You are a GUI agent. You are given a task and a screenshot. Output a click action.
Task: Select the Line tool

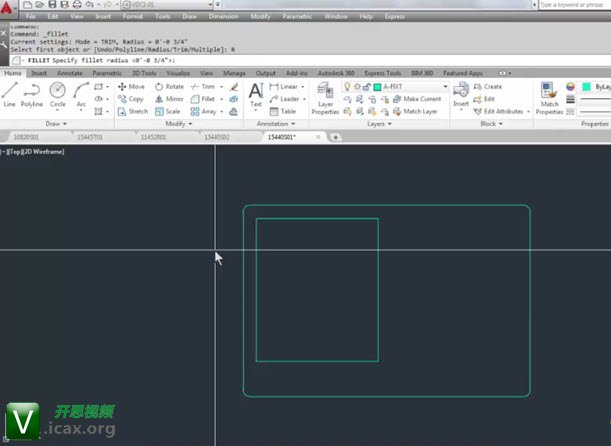(x=9, y=95)
